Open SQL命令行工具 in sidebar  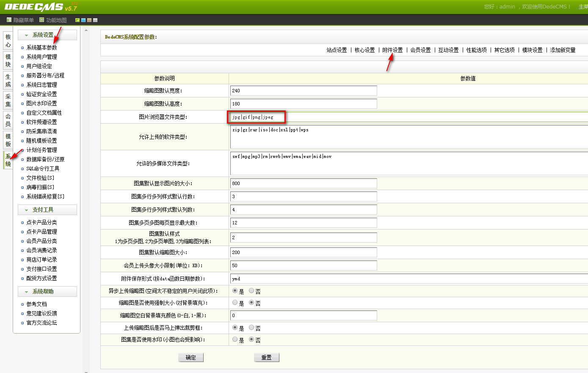(43, 169)
